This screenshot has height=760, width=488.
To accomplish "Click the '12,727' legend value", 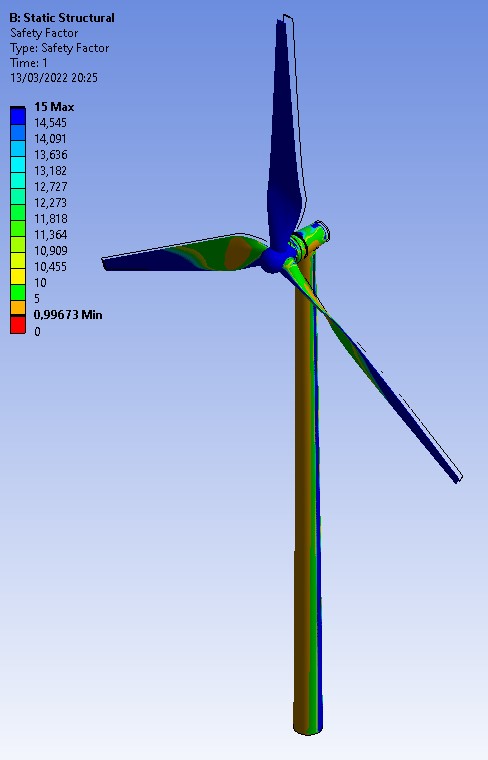I will (x=50, y=187).
